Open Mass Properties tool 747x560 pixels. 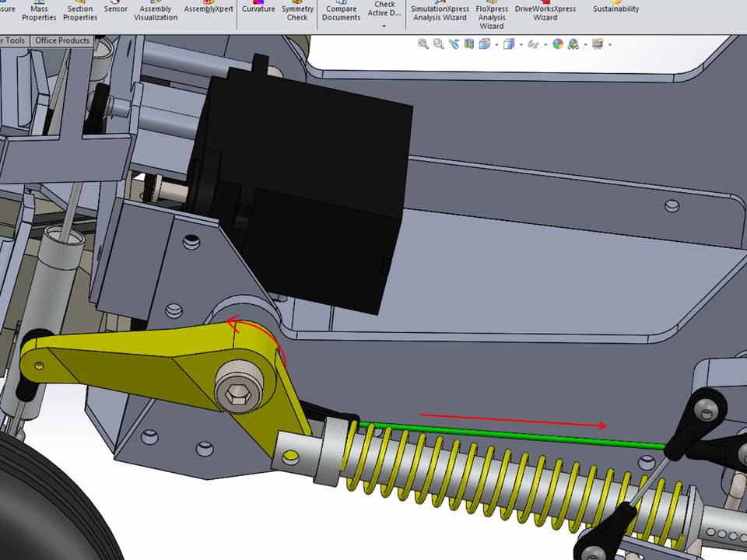coord(39,12)
